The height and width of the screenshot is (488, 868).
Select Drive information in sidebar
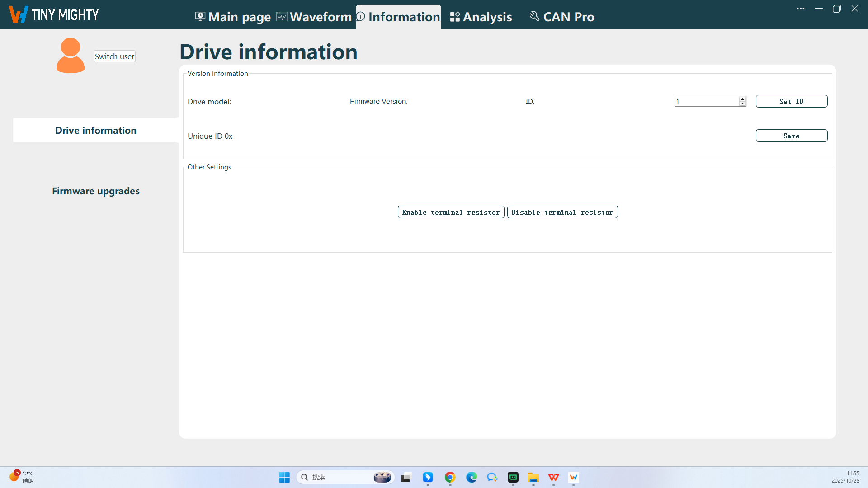click(x=96, y=131)
